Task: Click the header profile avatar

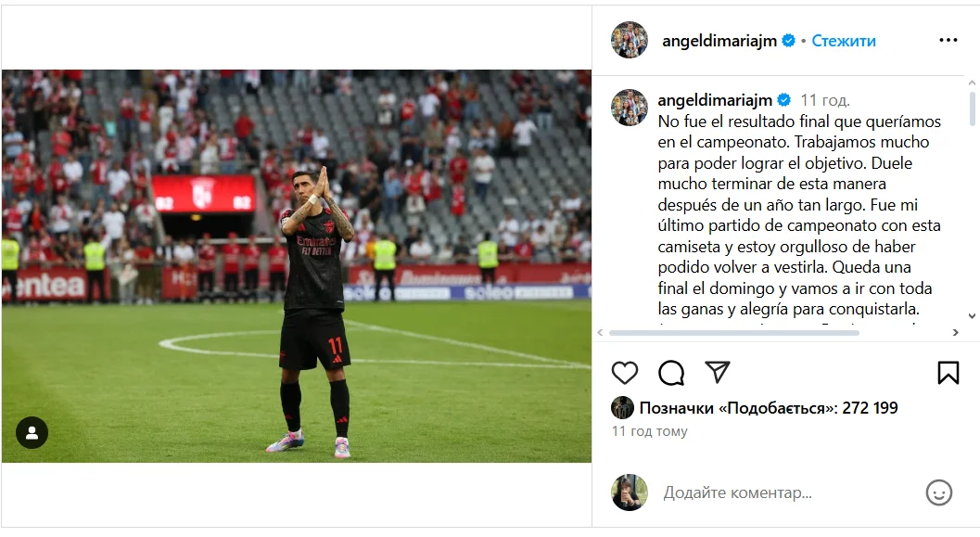Action: click(x=630, y=40)
